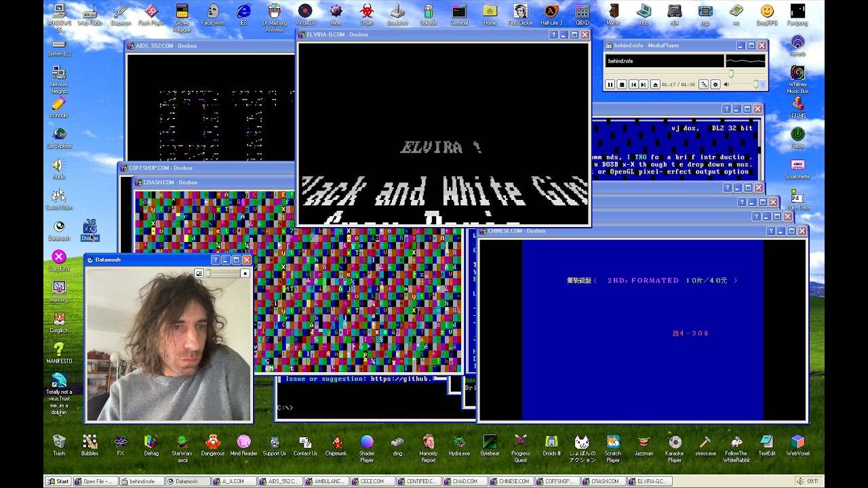Screen dimensions: 868x488
Task: Open the Network Neighborhood icon
Action: (x=59, y=79)
